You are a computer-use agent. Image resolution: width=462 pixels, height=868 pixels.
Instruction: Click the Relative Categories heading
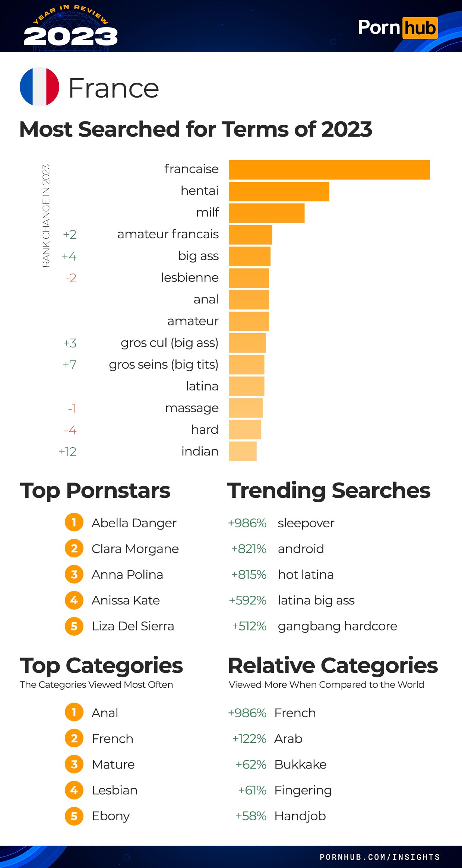click(x=333, y=665)
